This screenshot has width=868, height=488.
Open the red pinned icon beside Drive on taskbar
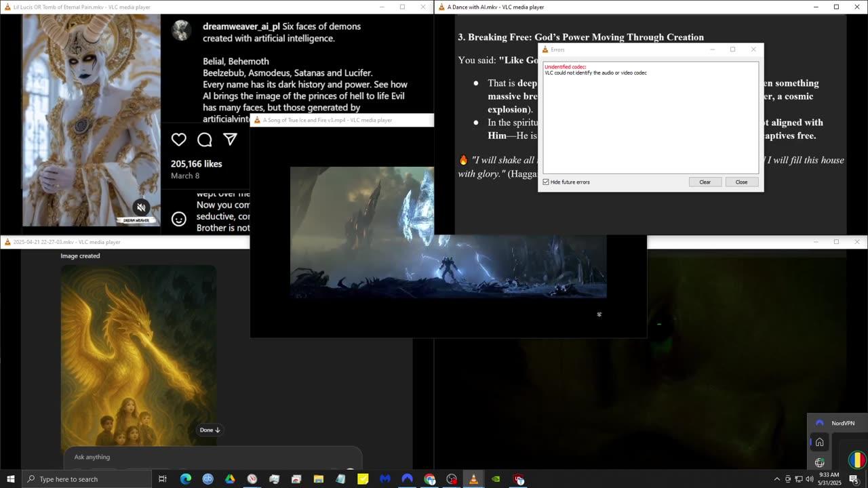point(252,479)
